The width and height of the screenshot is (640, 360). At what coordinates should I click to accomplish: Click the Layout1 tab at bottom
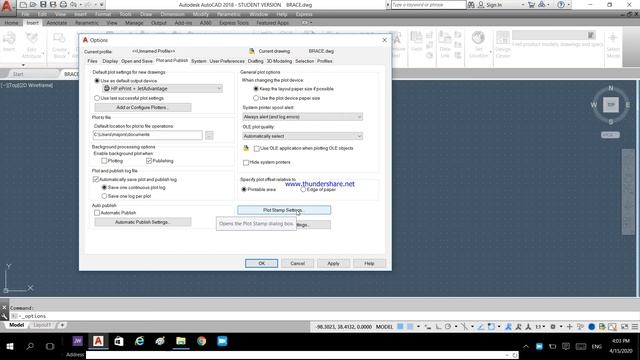click(x=42, y=325)
